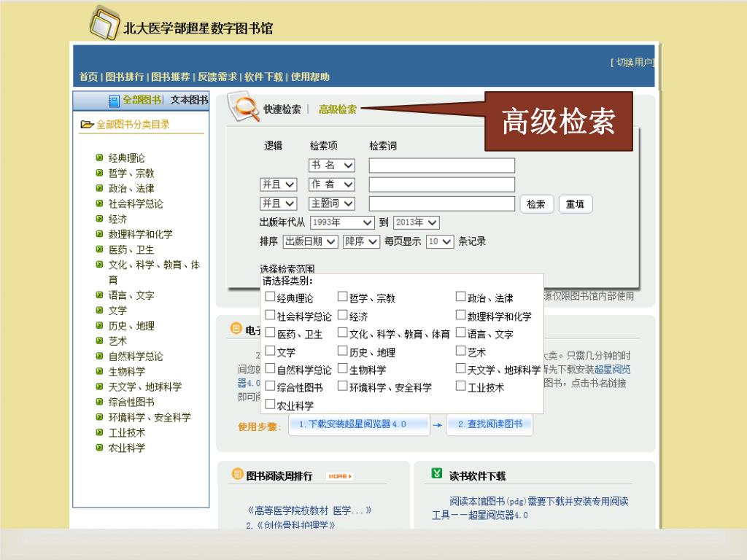747x560 pixels.
Task: Open the 软件下载 navigation item
Action: click(263, 77)
